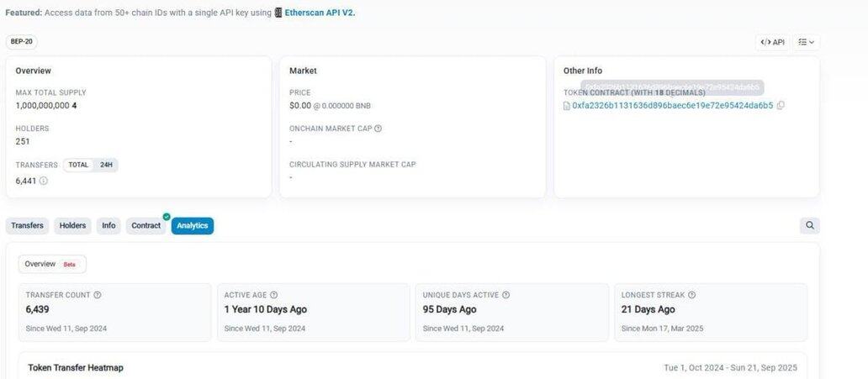Click Unique Days Active help icon

[x=505, y=295]
